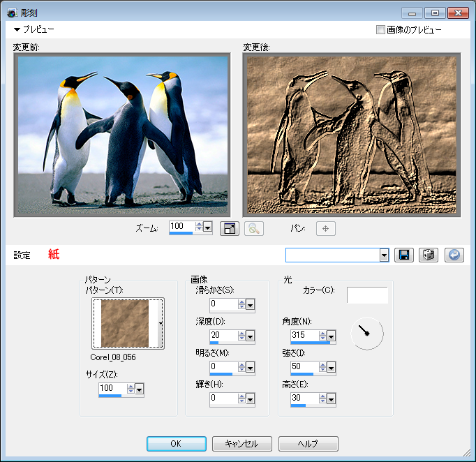Click the light angle dial
Screen dimensions: 476x462
pyautogui.click(x=366, y=334)
